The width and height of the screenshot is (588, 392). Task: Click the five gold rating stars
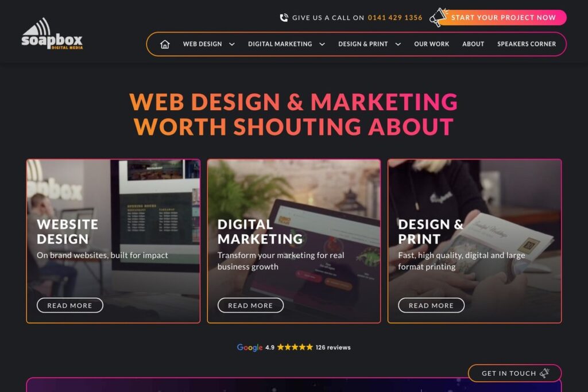tap(295, 347)
